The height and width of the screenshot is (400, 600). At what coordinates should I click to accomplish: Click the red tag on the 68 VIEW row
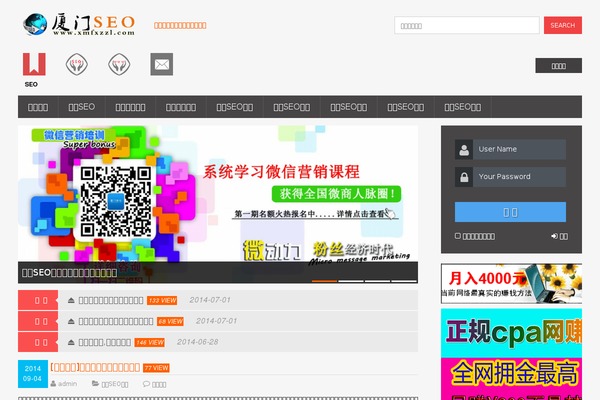(x=38, y=322)
